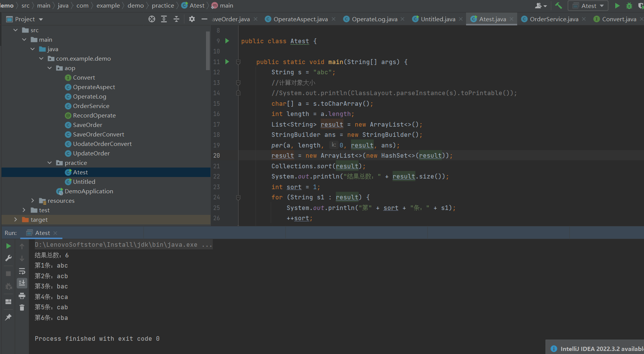Expand the target folder
644x354 pixels.
16,219
